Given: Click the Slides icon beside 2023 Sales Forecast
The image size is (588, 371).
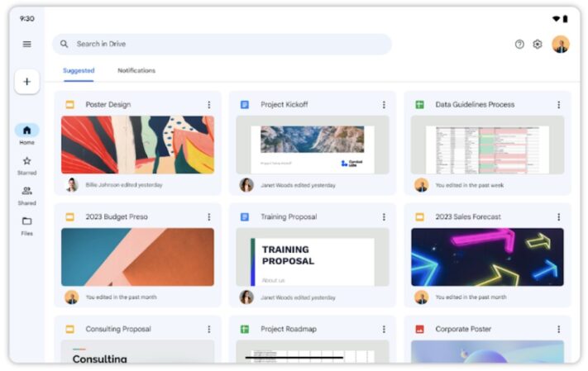Looking at the screenshot, I should coord(419,216).
